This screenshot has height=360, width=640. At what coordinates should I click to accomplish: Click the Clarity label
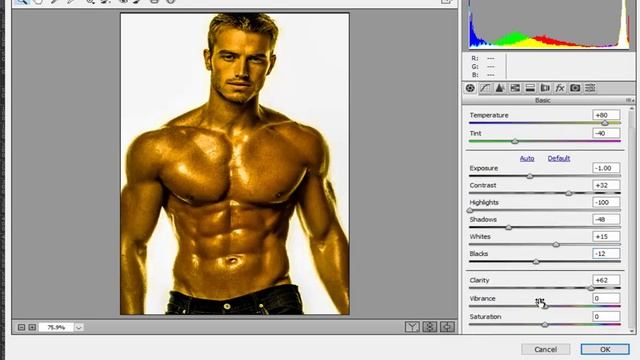click(479, 280)
